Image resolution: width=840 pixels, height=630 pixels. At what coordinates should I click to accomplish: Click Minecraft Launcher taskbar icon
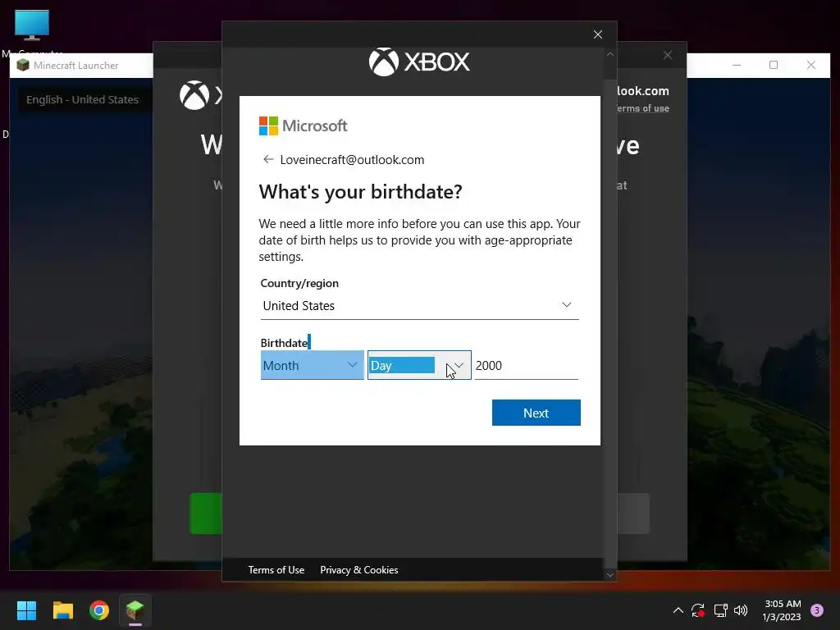click(x=135, y=610)
